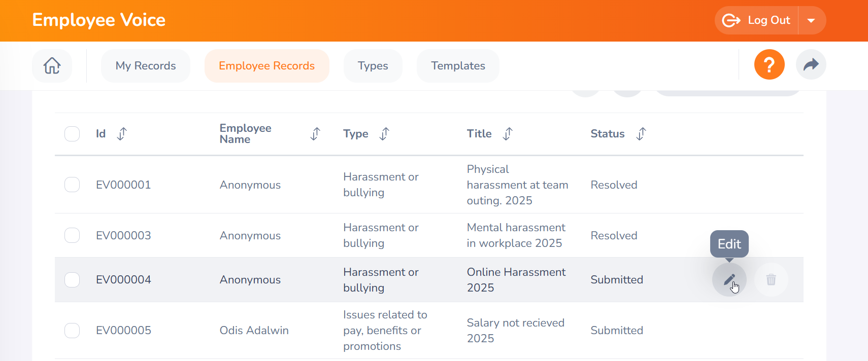This screenshot has width=868, height=361.
Task: Sort by Employee Name column arrows
Action: (x=315, y=134)
